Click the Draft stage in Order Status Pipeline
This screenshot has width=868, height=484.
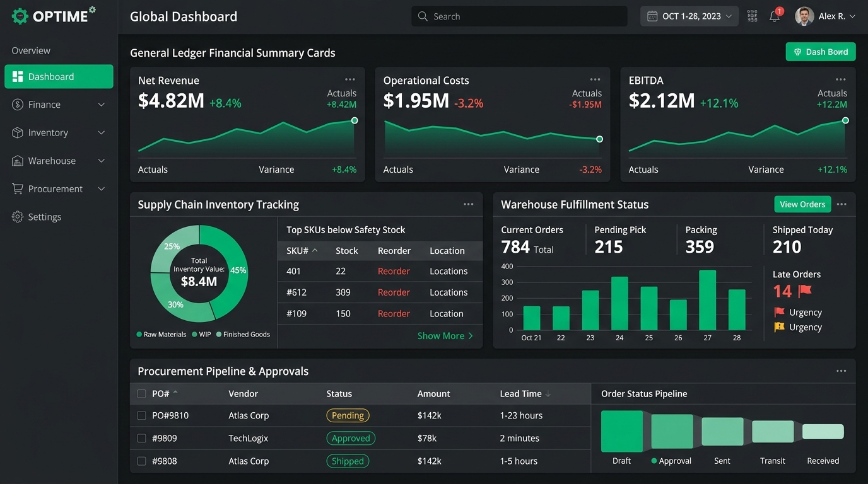pyautogui.click(x=622, y=431)
